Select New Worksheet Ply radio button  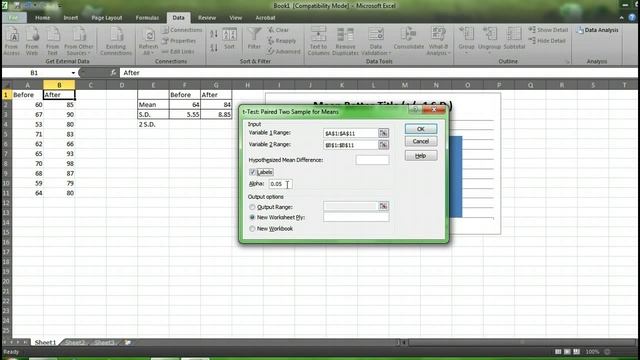tap(252, 218)
